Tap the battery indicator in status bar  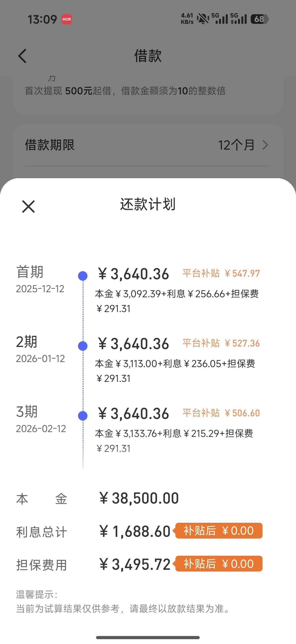(x=259, y=19)
